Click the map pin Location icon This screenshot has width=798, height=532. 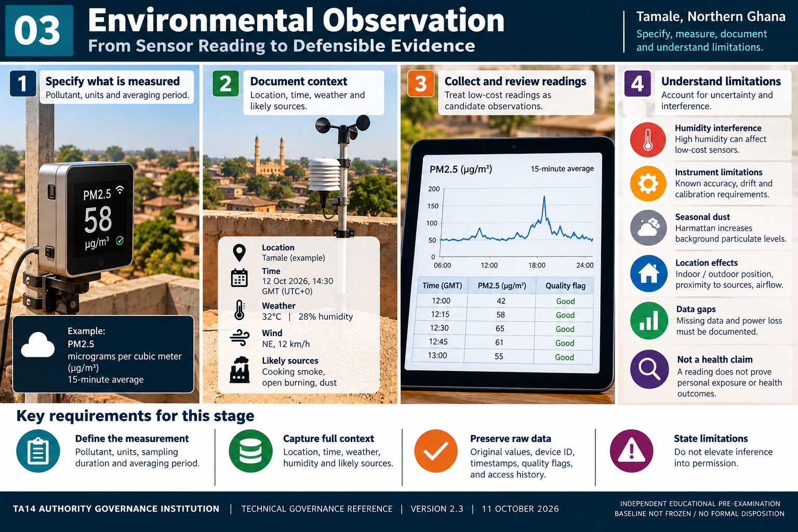click(x=239, y=253)
